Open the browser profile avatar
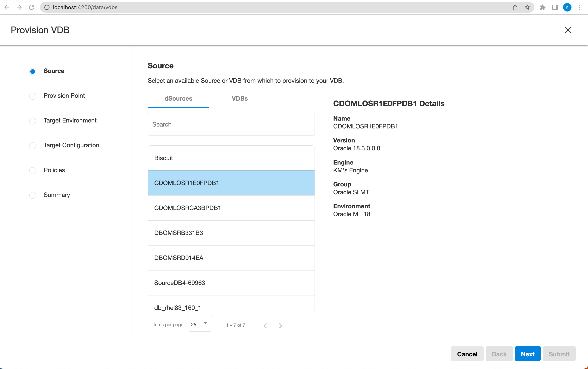Screen dimensions: 588x369 [567, 7]
